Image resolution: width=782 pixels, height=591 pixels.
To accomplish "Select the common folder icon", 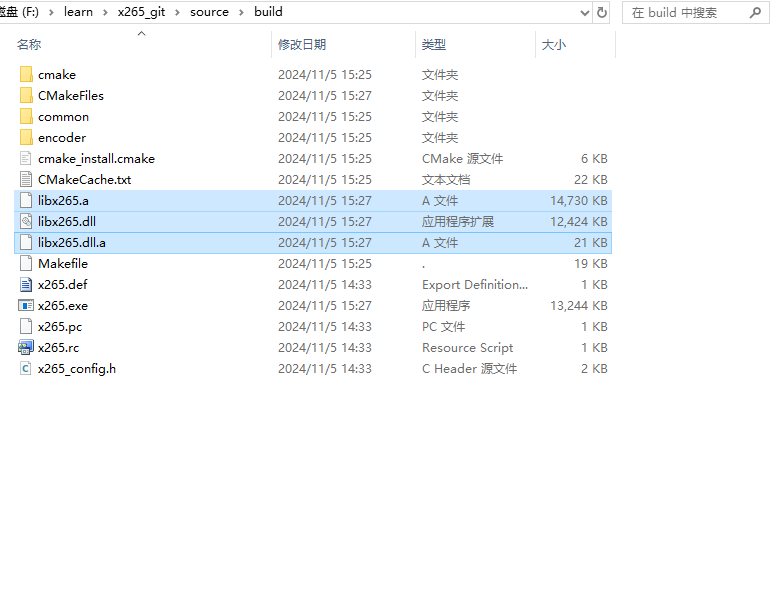I will pyautogui.click(x=26, y=116).
